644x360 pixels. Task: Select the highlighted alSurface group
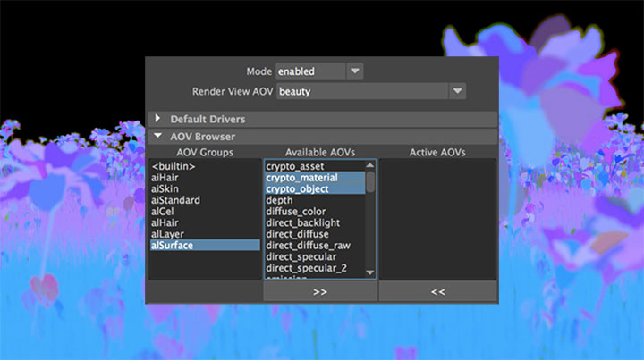pyautogui.click(x=172, y=245)
